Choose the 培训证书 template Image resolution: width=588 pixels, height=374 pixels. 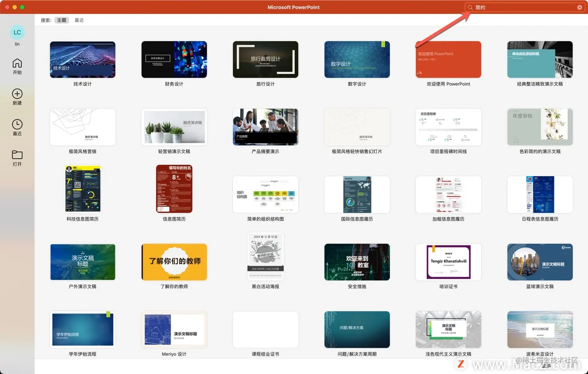click(448, 262)
